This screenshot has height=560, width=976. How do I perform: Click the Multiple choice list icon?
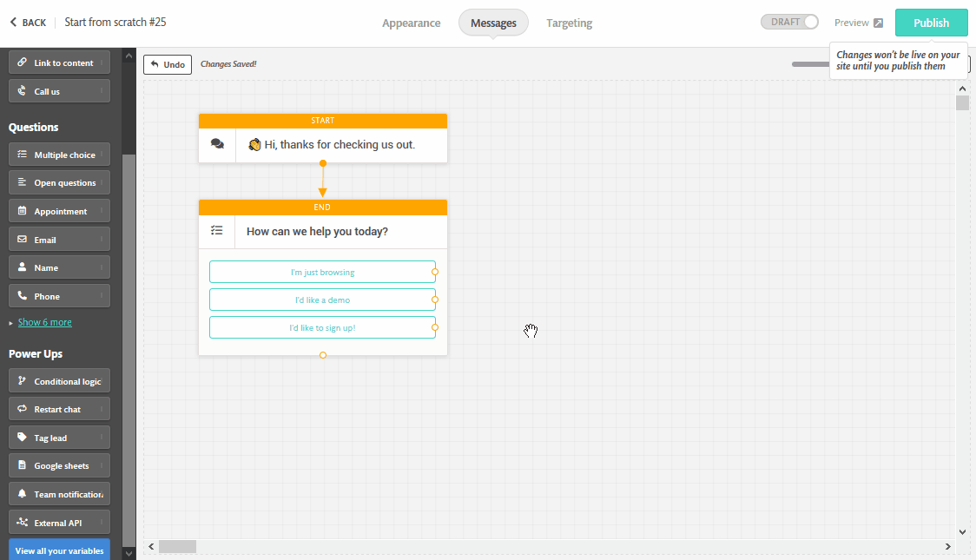(22, 155)
